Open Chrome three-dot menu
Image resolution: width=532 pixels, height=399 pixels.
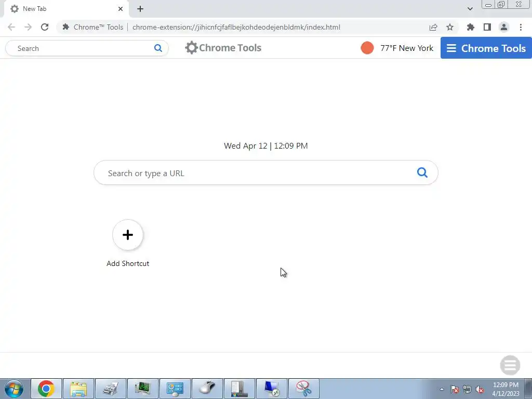coord(521,27)
